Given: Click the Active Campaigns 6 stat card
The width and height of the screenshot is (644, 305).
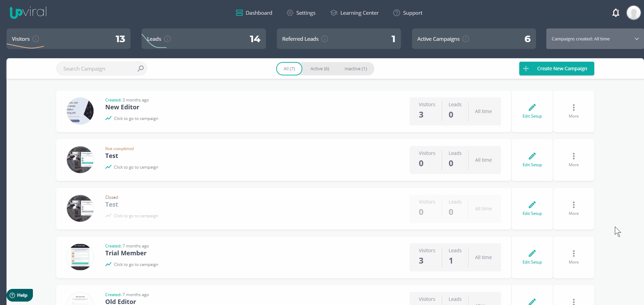Looking at the screenshot, I should [x=474, y=39].
